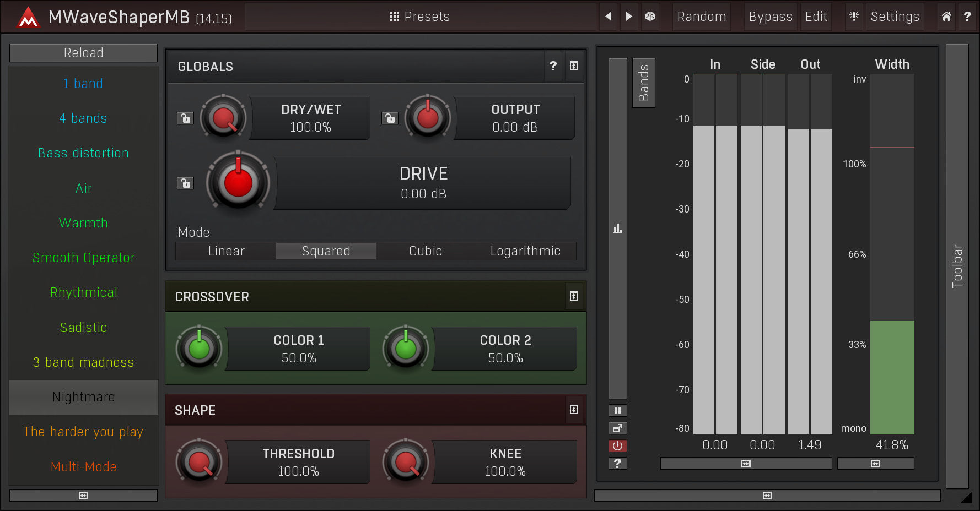Open the Presets menu
The width and height of the screenshot is (980, 511).
(420, 17)
